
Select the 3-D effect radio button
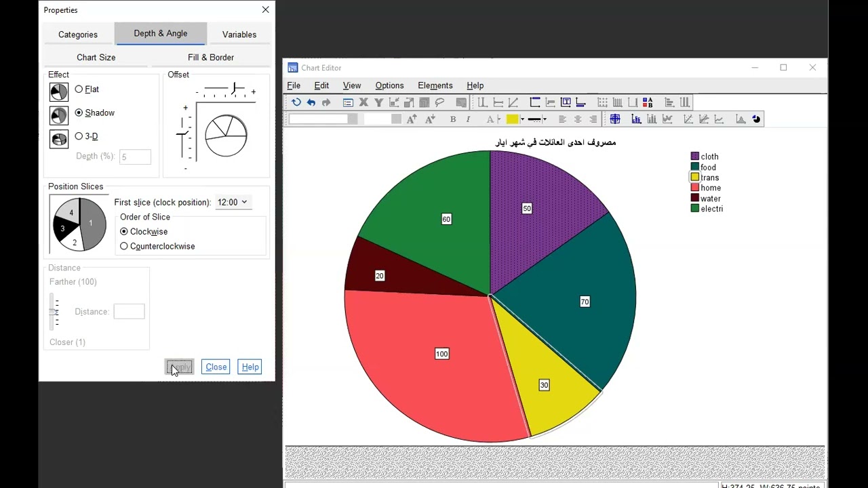[x=79, y=136]
